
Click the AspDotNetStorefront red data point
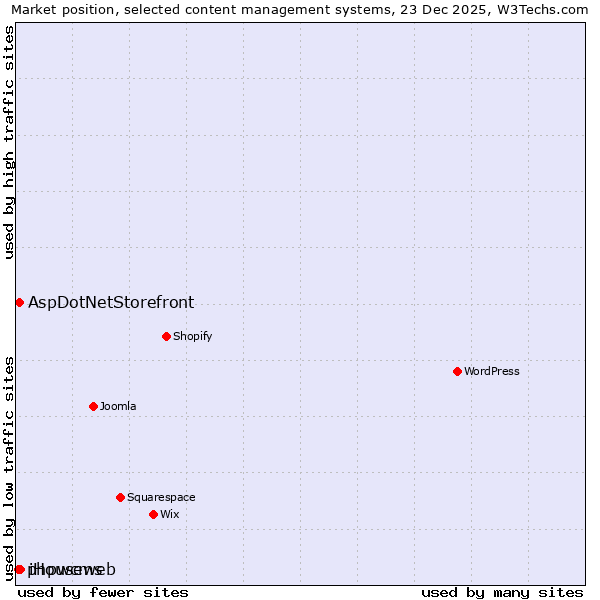[x=20, y=303]
